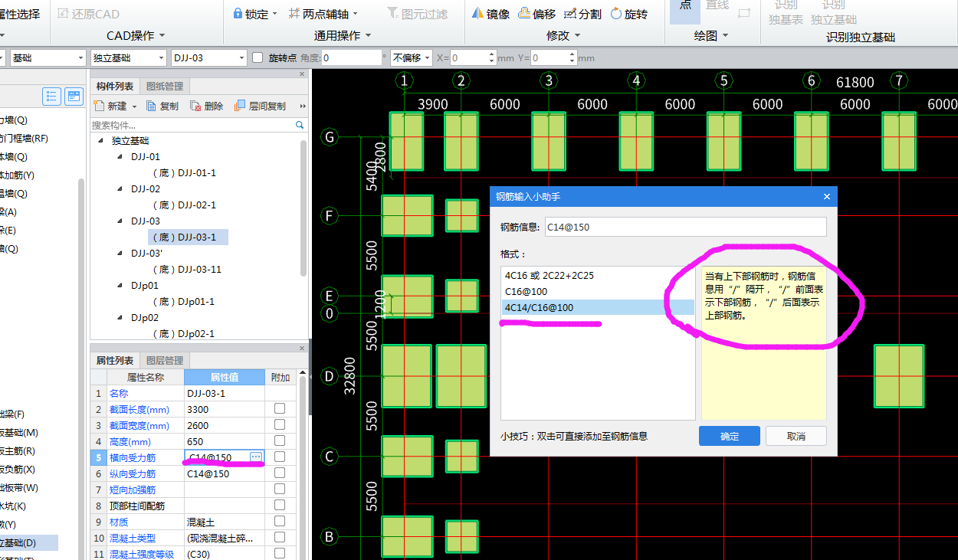Click the 锁定 lock icon

pos(238,14)
